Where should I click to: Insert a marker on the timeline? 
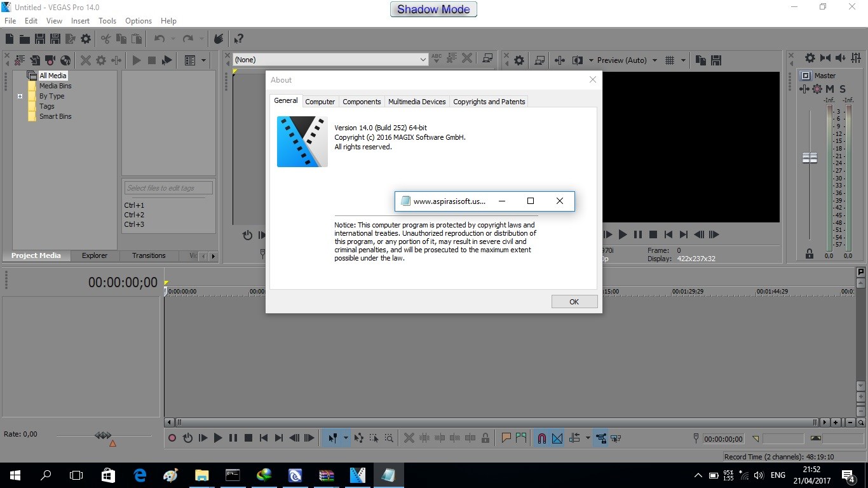point(506,438)
